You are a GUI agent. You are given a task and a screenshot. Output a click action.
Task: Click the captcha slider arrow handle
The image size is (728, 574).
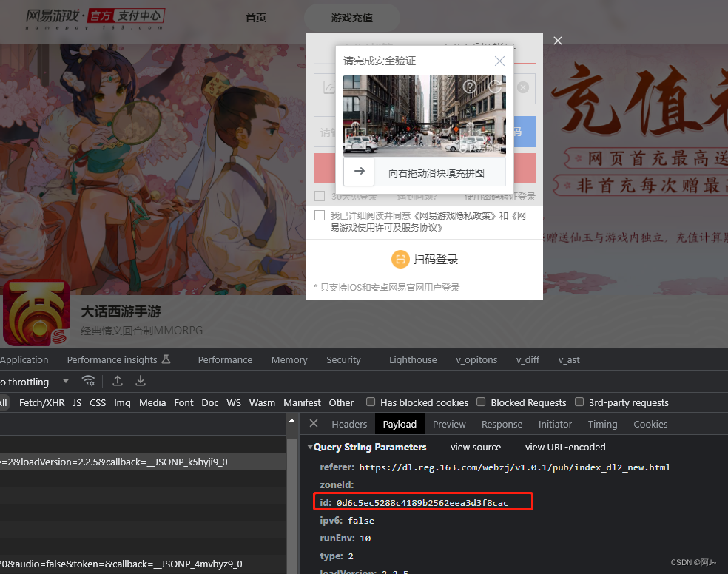pos(359,171)
